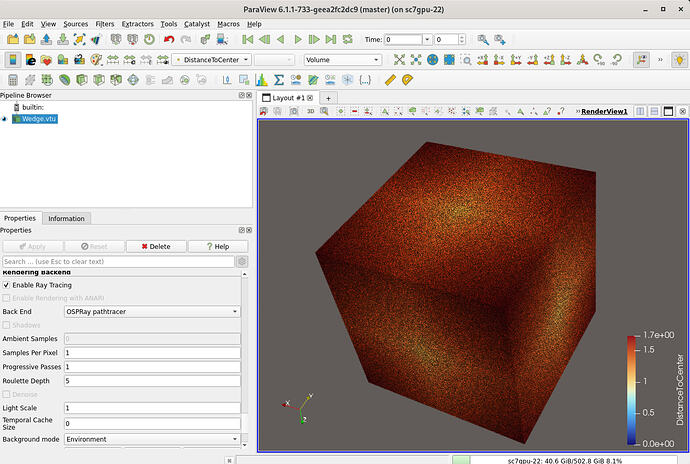Open the OSPRay pathtracer Back End dropdown
The width and height of the screenshot is (690, 464).
152,312
